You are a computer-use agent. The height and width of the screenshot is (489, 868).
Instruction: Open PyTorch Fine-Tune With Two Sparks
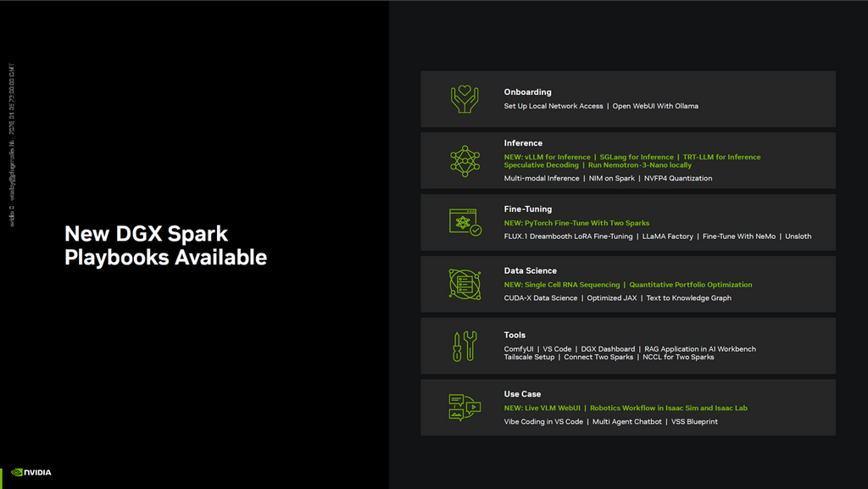pos(576,223)
